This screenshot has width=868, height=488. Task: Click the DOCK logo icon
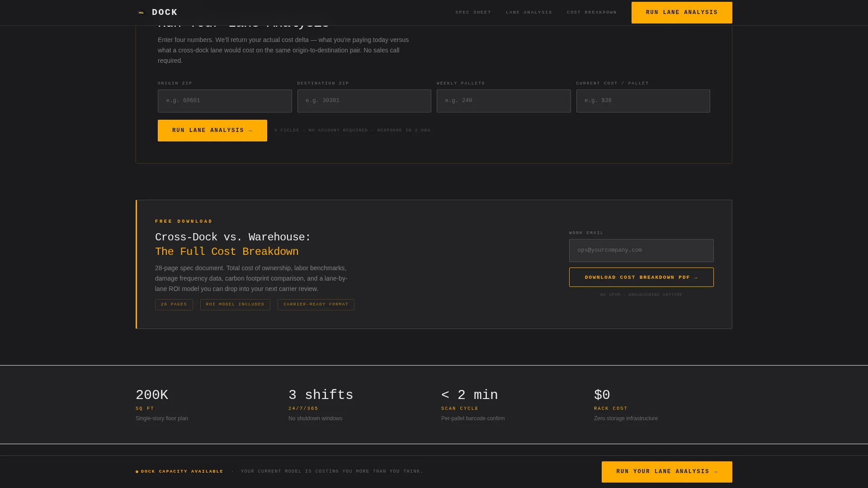point(141,13)
